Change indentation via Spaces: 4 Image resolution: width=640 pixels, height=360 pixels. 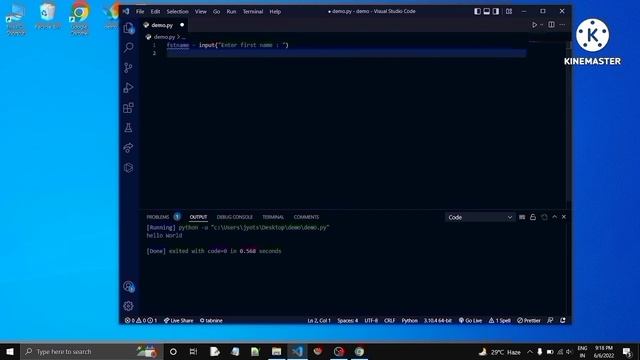click(x=347, y=320)
